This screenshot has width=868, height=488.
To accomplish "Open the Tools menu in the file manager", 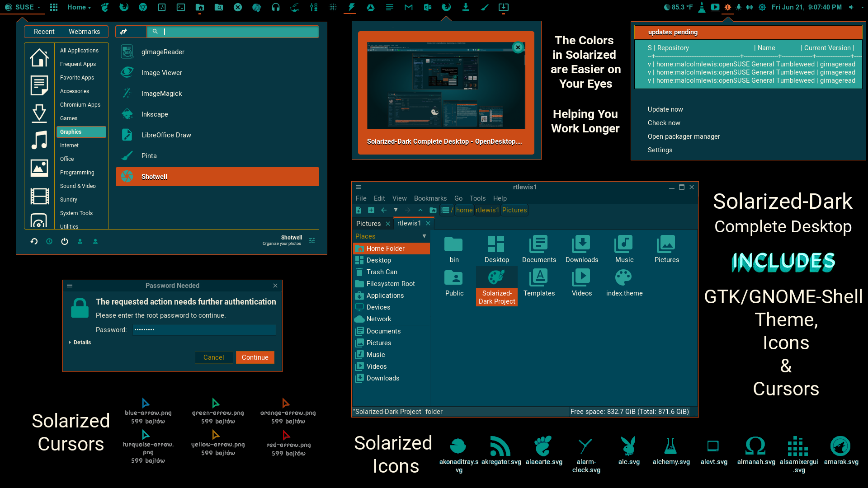I will [477, 198].
